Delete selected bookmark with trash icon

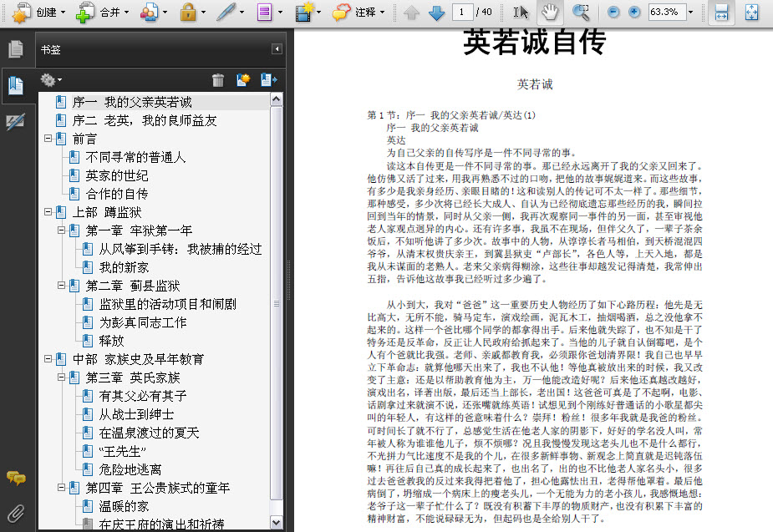[x=218, y=80]
